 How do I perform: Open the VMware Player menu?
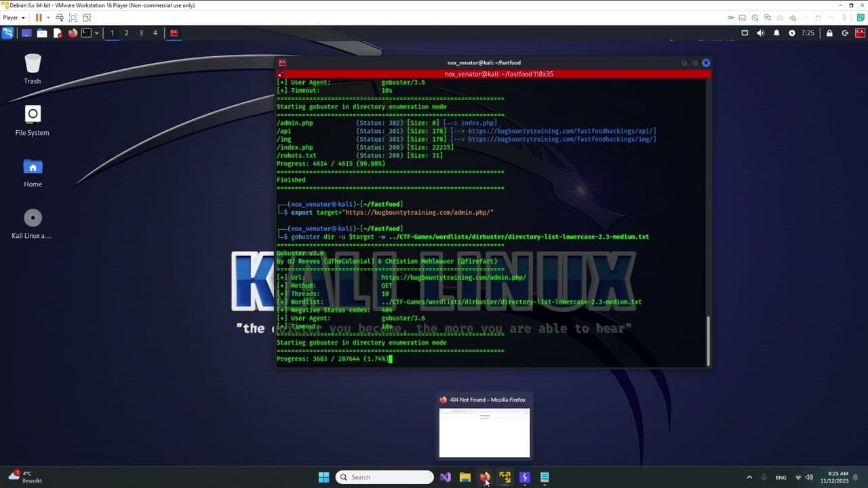tap(14, 18)
